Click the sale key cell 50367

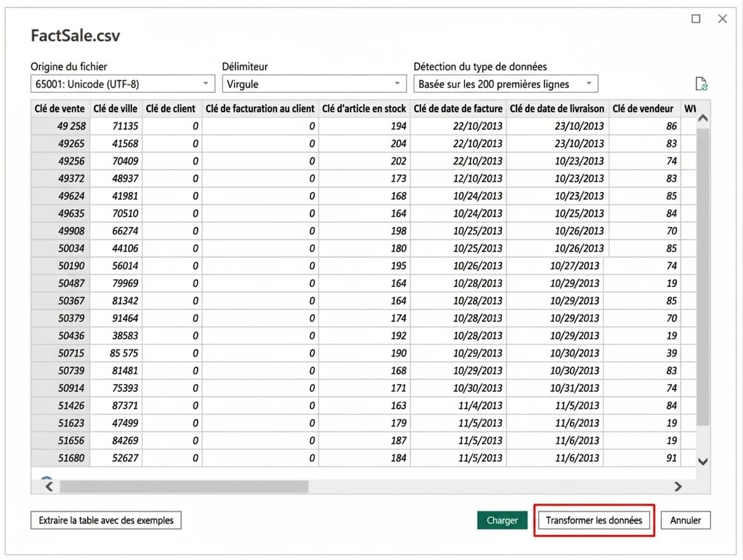tap(61, 301)
